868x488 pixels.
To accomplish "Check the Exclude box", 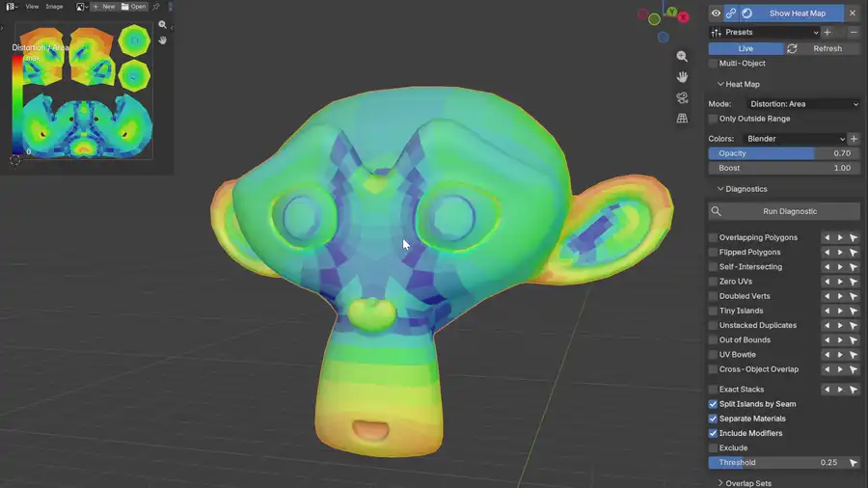I will click(713, 448).
